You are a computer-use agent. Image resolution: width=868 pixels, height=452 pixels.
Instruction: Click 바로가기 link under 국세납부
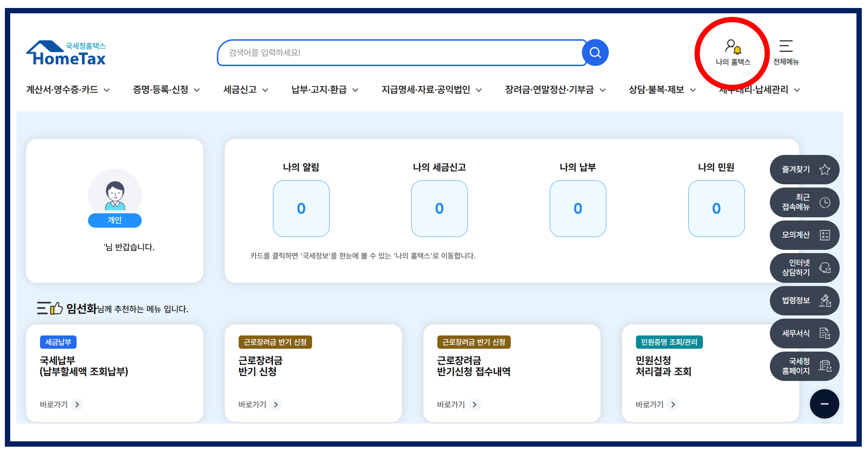(x=54, y=404)
